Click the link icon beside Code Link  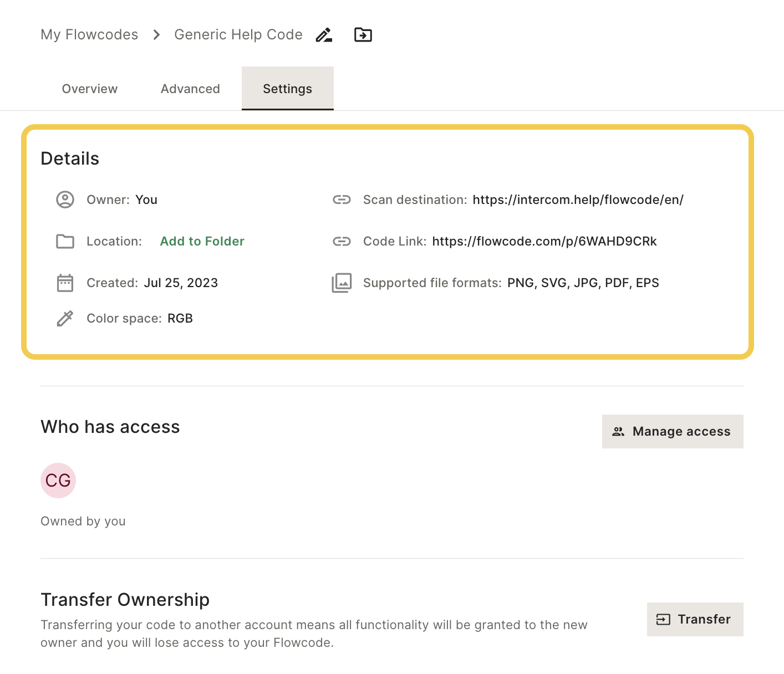(x=342, y=241)
